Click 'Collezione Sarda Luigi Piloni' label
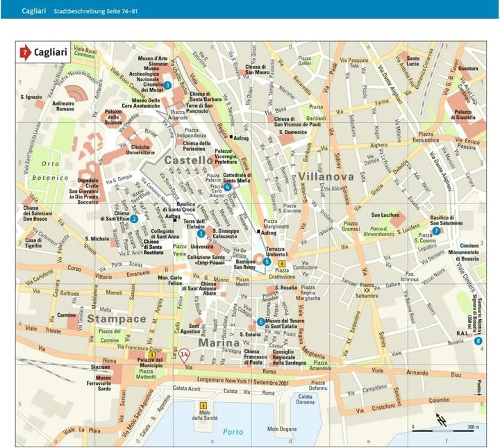Screen dimensions: 500x448 [206, 260]
